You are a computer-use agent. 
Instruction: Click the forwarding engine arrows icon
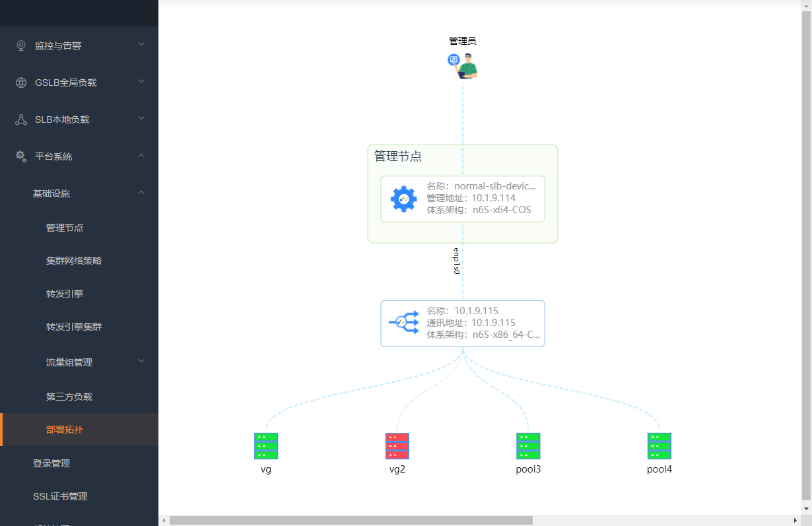(404, 323)
